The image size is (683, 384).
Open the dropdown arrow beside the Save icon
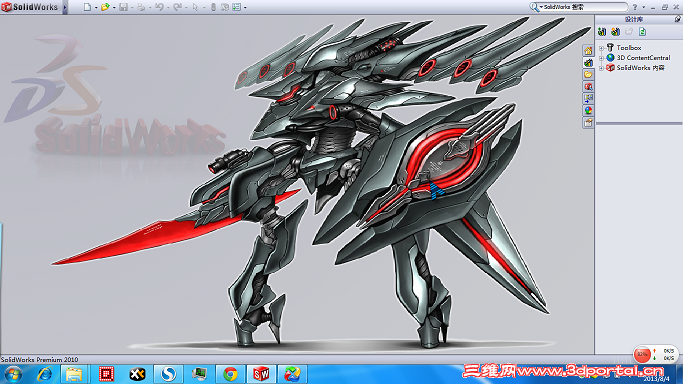pyautogui.click(x=132, y=7)
